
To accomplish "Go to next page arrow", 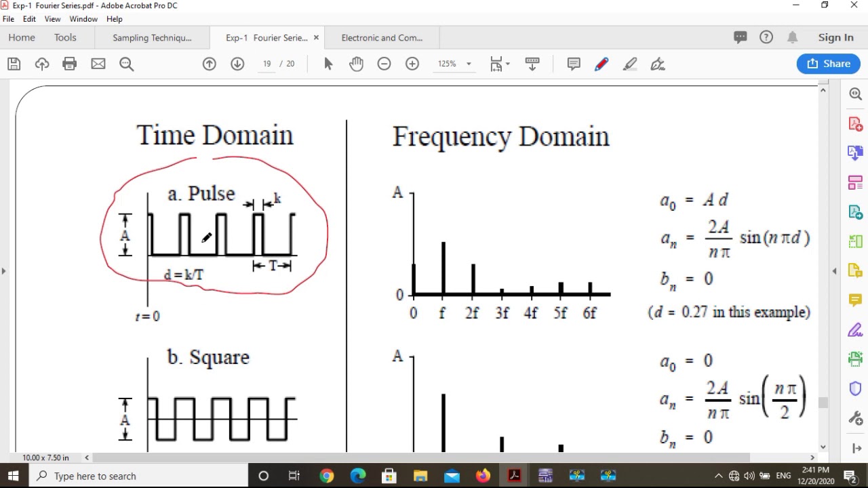I will coord(237,64).
